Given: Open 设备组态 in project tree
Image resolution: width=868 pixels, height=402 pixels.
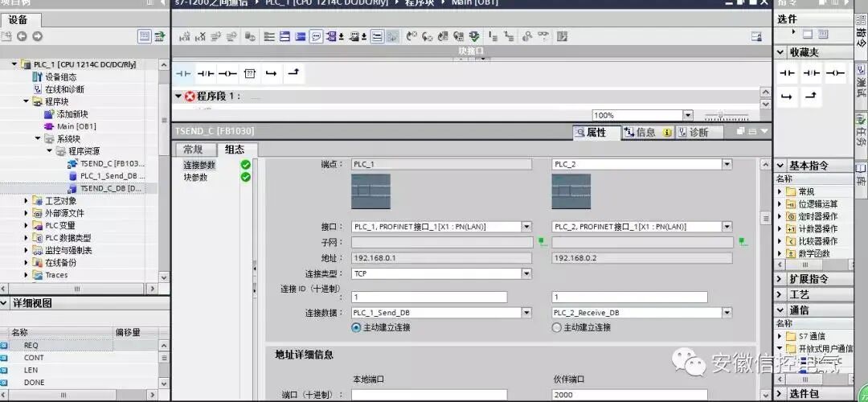Looking at the screenshot, I should coord(61,77).
